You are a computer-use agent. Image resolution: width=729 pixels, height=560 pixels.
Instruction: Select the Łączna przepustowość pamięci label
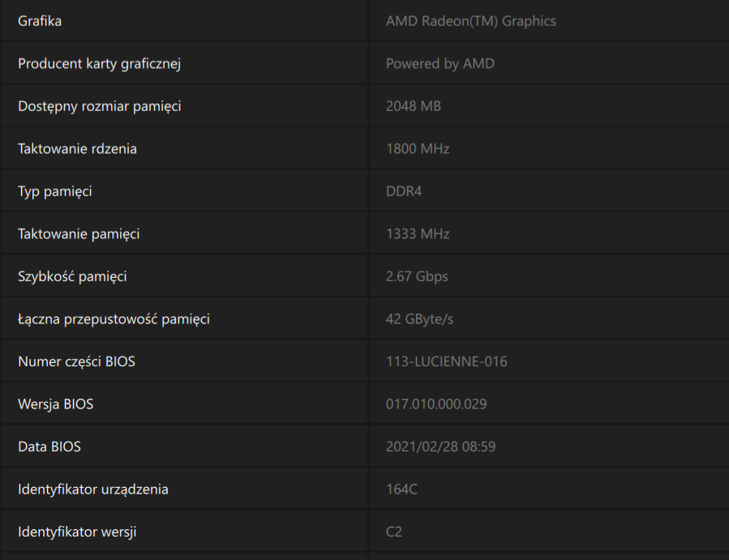114,319
